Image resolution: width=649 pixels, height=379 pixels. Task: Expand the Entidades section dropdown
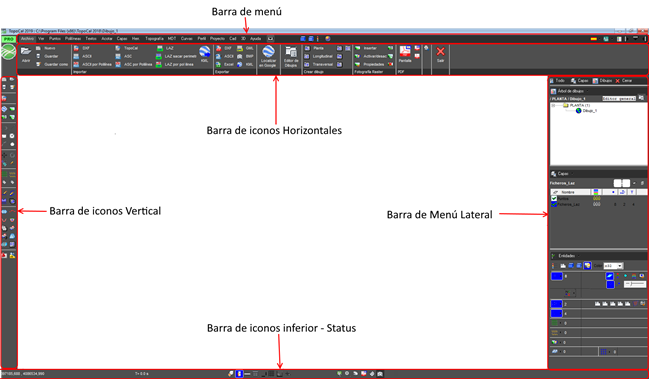578,256
